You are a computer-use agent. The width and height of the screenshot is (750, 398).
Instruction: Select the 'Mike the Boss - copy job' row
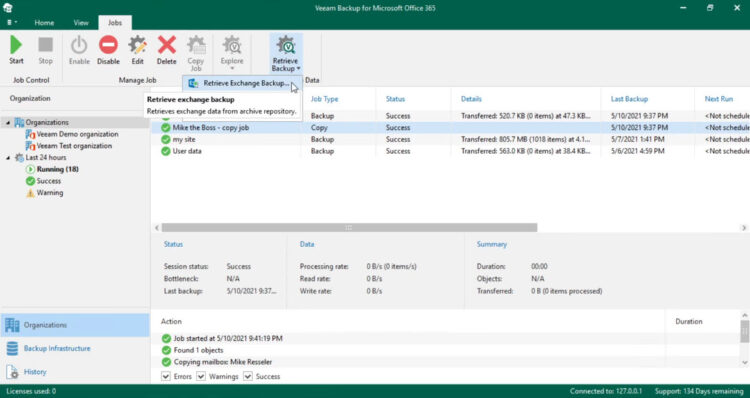coord(450,128)
